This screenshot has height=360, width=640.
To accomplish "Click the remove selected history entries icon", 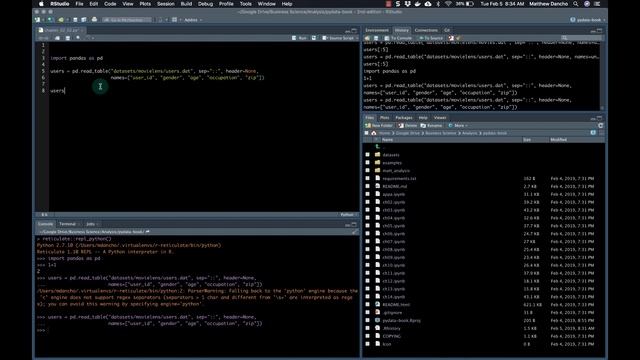I will pos(451,38).
